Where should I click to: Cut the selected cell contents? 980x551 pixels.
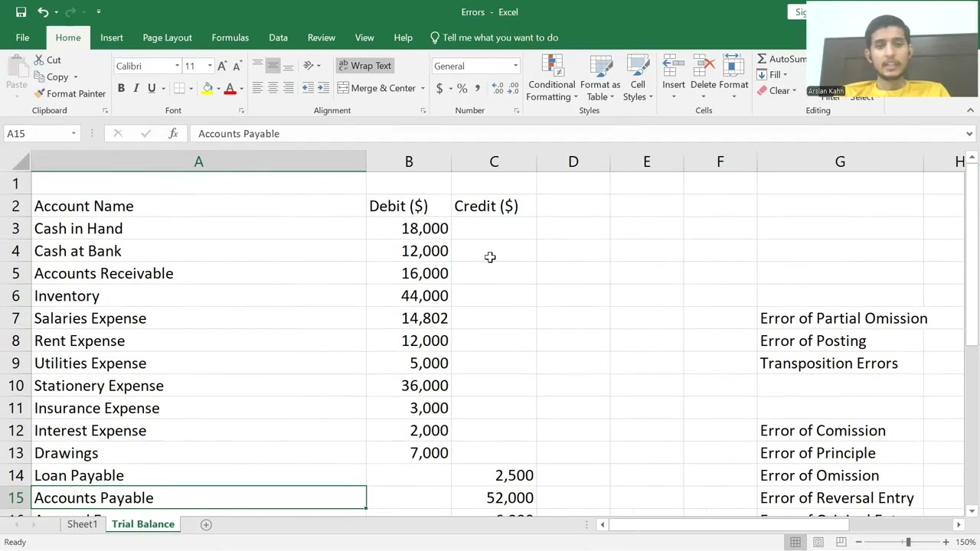click(47, 60)
